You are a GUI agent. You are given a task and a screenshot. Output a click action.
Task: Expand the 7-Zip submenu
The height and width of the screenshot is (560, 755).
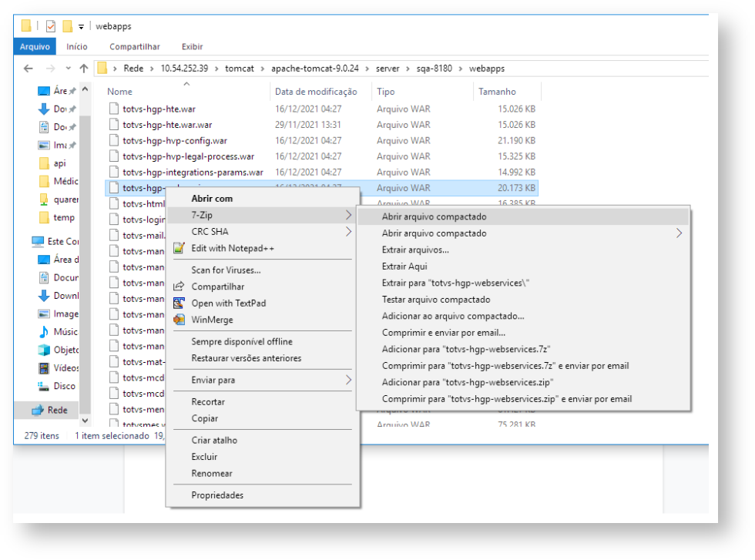263,215
